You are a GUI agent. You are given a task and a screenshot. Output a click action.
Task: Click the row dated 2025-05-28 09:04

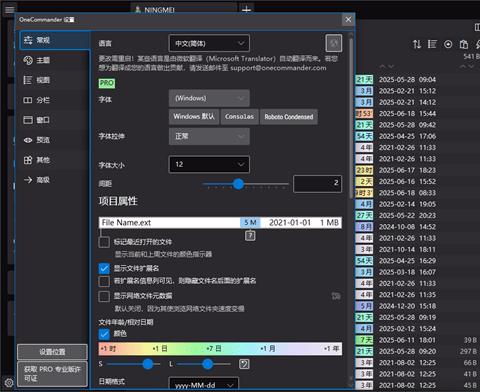417,80
